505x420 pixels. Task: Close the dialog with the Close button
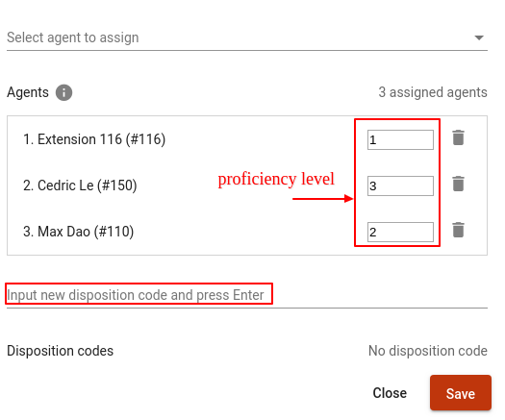(390, 393)
